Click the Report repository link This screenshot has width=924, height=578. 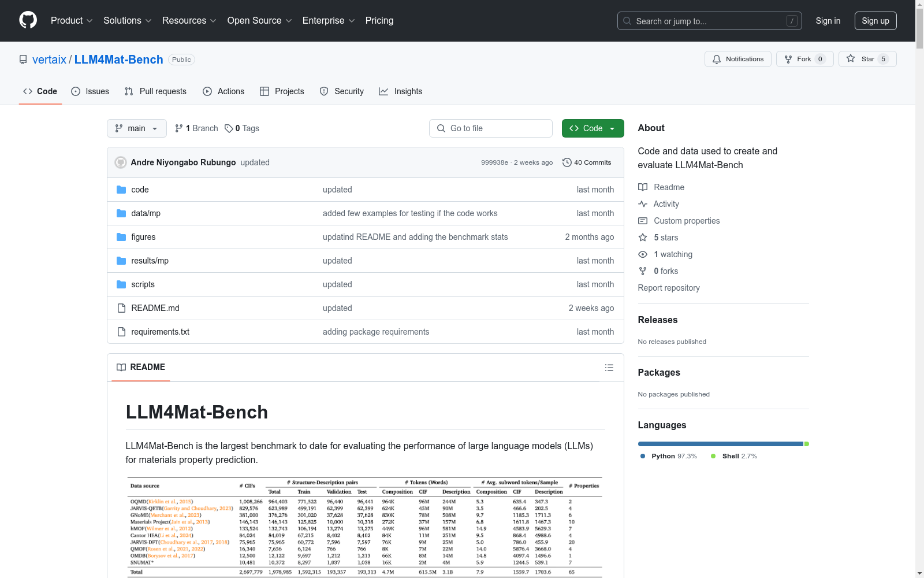(x=669, y=288)
